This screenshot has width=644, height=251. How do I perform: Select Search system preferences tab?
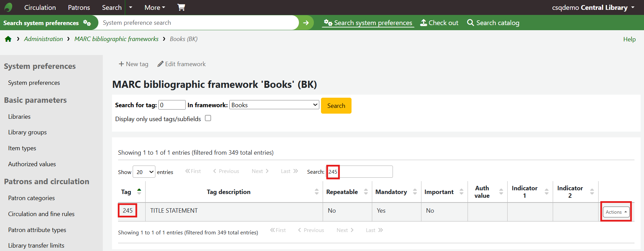pos(368,23)
